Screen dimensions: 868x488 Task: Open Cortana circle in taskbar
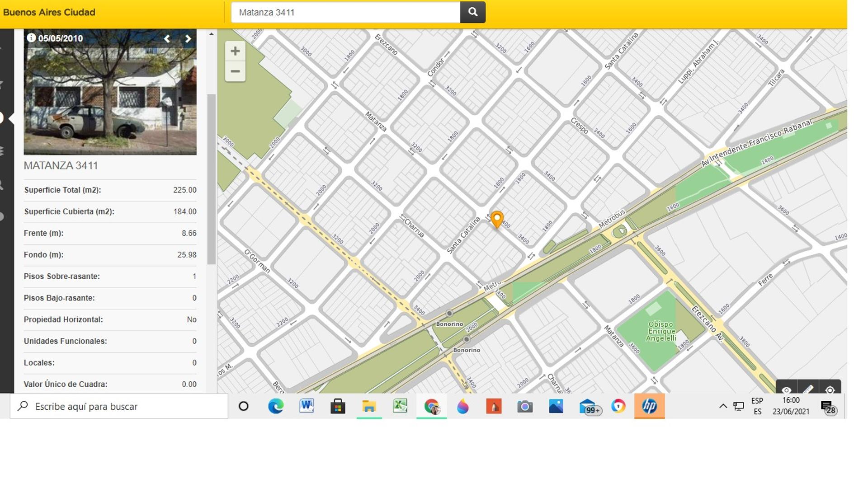[x=243, y=406]
